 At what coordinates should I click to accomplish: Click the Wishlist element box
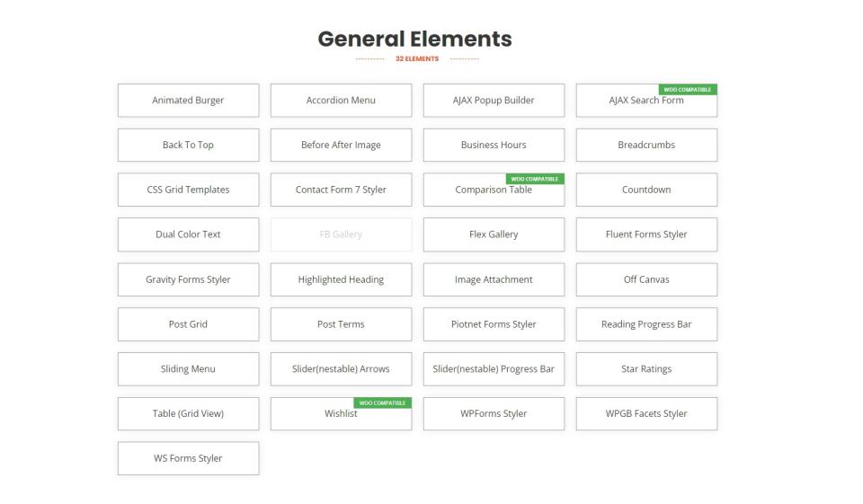point(341,414)
